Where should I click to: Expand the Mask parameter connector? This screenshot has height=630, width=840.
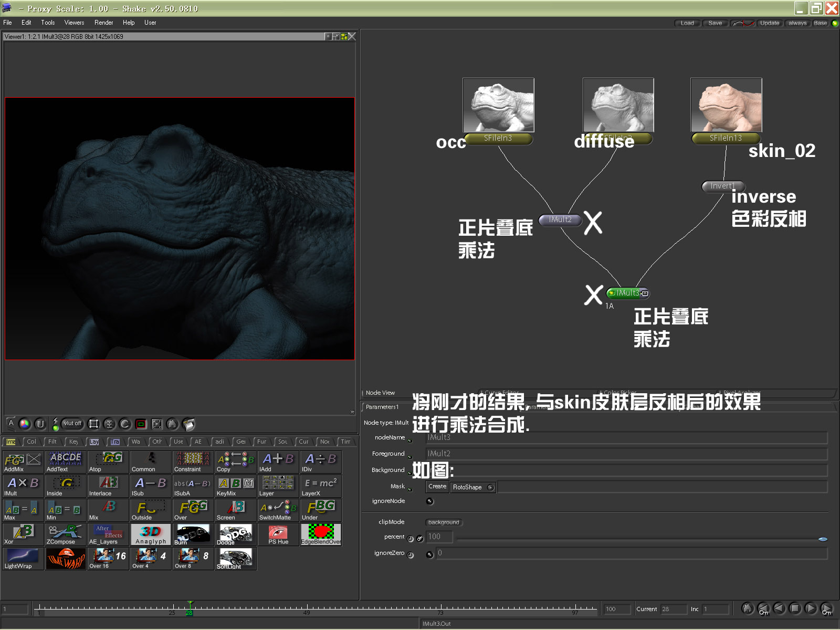coord(410,489)
